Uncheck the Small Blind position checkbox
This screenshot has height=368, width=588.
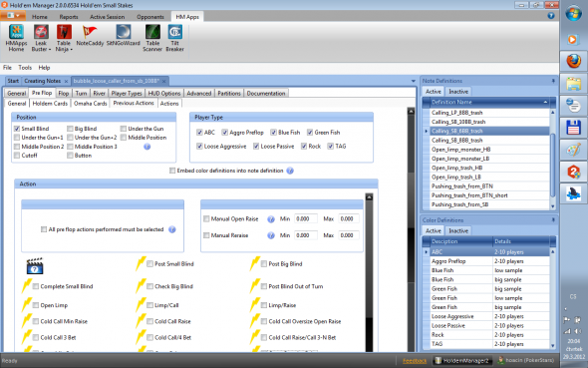17,129
